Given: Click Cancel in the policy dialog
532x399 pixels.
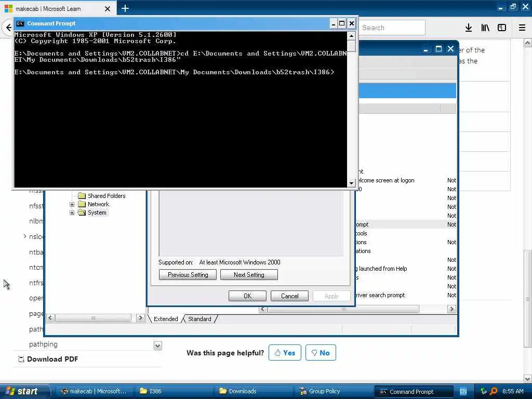Looking at the screenshot, I should pos(289,296).
